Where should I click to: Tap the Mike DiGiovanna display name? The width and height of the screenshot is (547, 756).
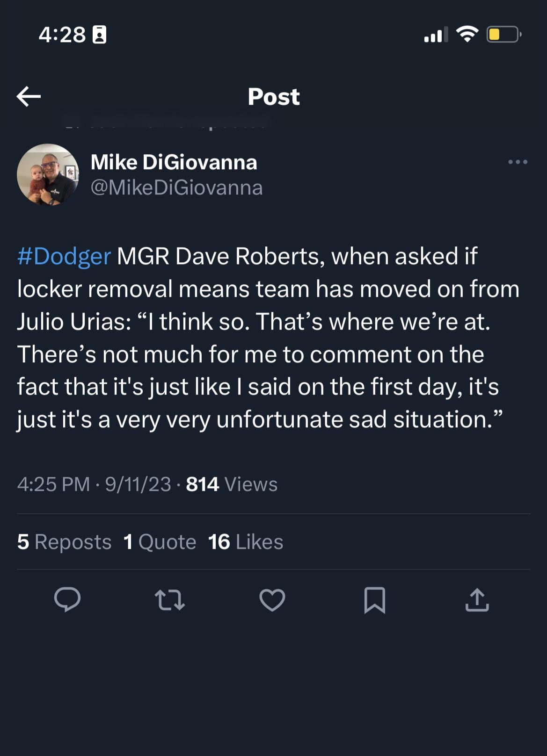(x=174, y=162)
